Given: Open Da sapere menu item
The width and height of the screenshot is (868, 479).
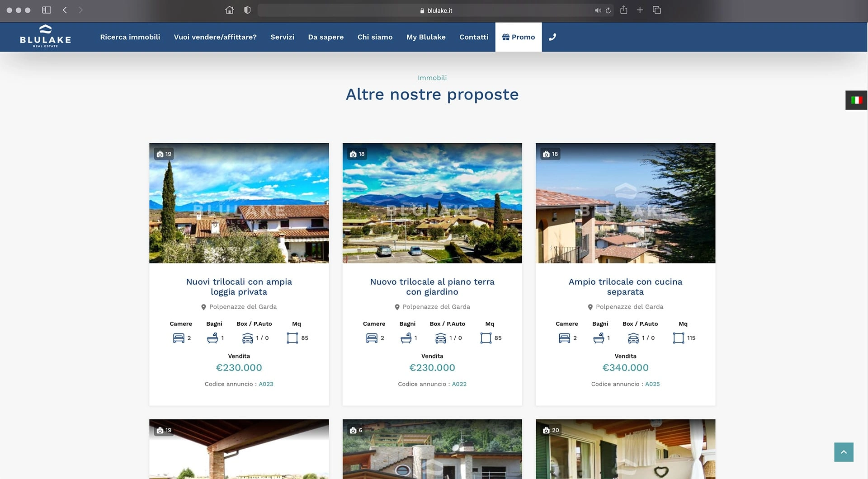Looking at the screenshot, I should click(x=326, y=37).
